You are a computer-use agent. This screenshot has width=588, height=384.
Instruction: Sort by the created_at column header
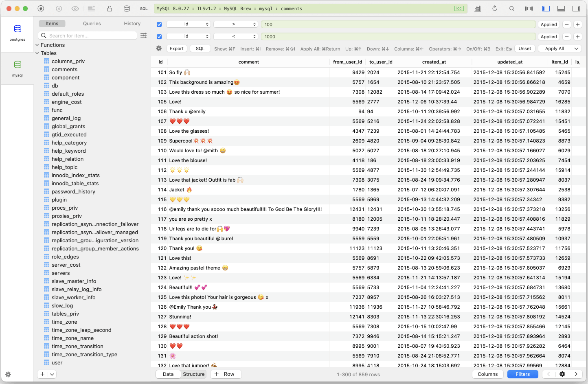(x=434, y=62)
